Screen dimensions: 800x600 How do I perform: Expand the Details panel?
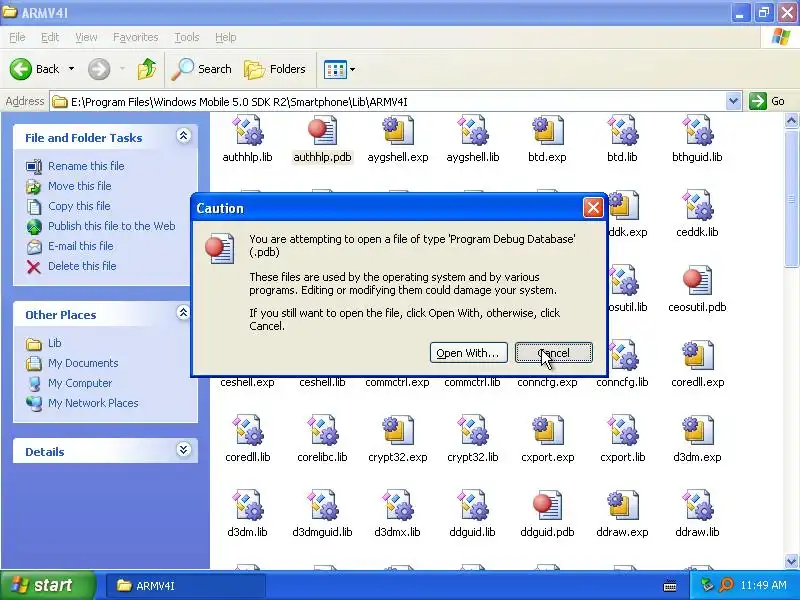click(x=183, y=449)
